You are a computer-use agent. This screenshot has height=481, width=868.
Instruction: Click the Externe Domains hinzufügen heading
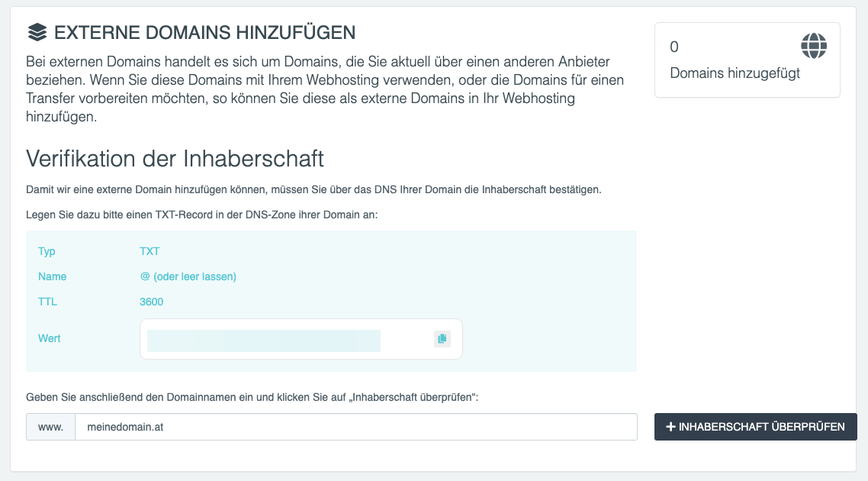pyautogui.click(x=204, y=33)
